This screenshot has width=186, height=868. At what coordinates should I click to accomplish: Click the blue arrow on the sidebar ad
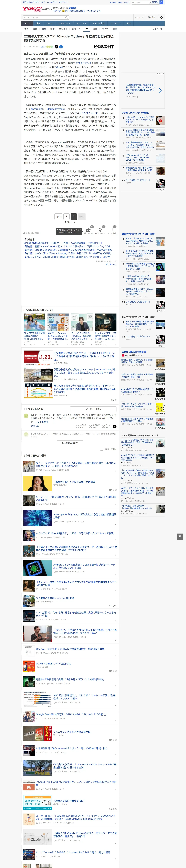point(160,90)
